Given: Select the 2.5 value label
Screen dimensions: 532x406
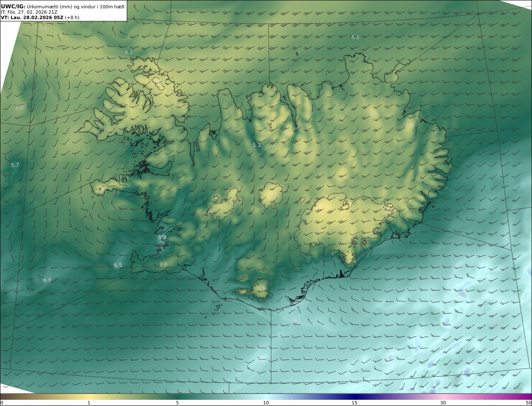Looking at the screenshot, I should [261, 288].
